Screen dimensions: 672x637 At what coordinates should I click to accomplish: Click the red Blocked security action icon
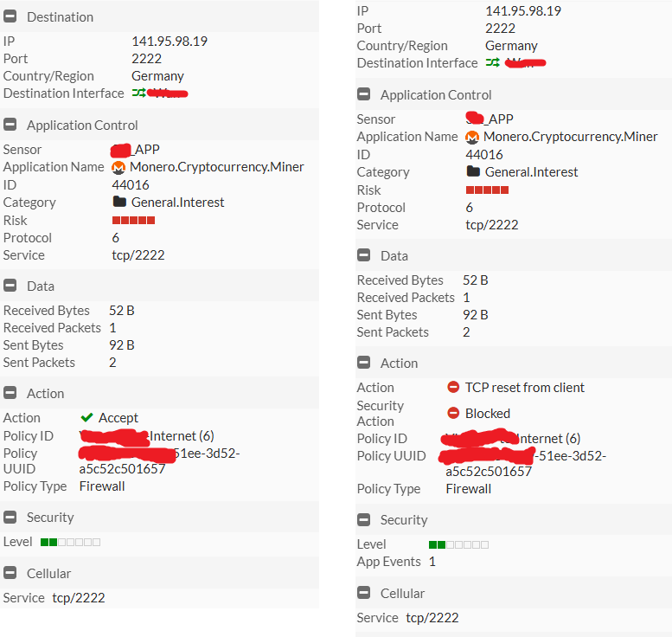click(453, 414)
